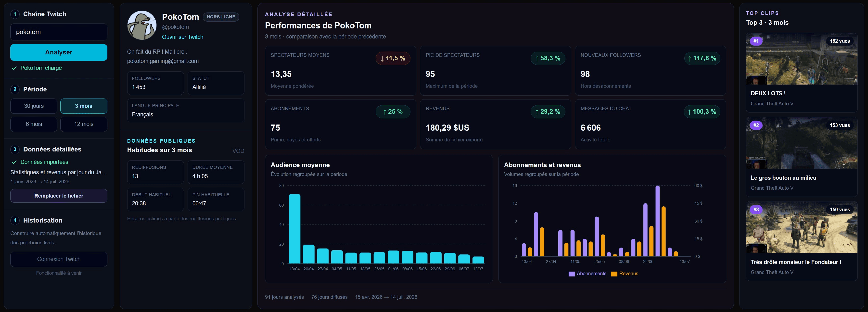Click the Analyser button

[x=59, y=52]
